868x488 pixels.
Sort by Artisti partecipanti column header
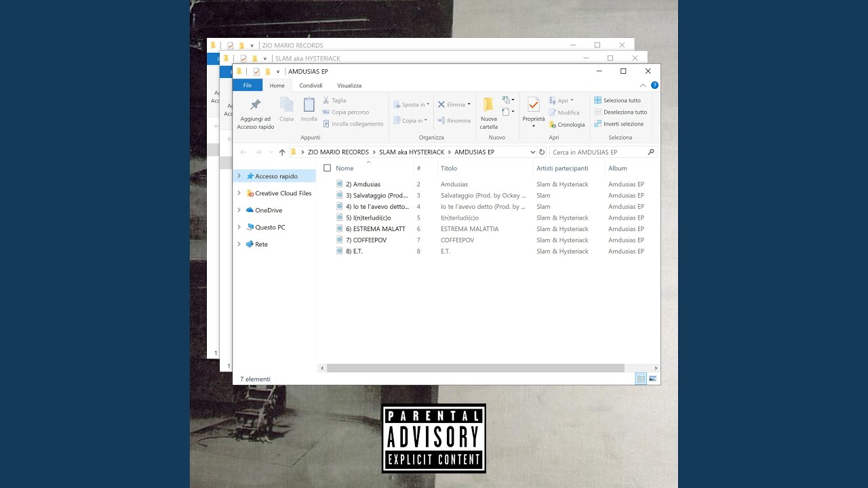(x=562, y=168)
